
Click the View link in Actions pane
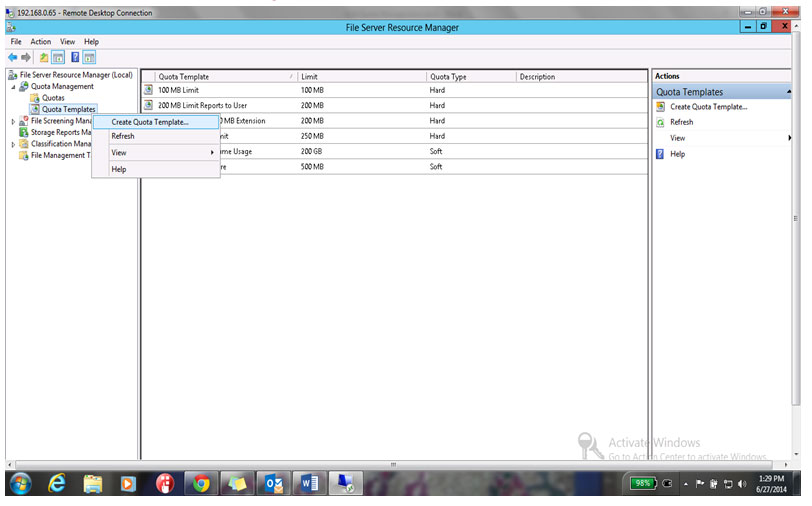[x=677, y=138]
